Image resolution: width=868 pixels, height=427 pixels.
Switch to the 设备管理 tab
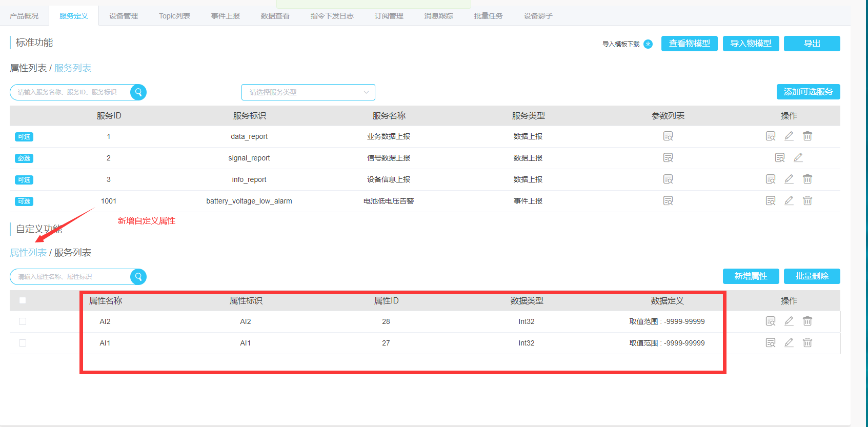point(124,16)
